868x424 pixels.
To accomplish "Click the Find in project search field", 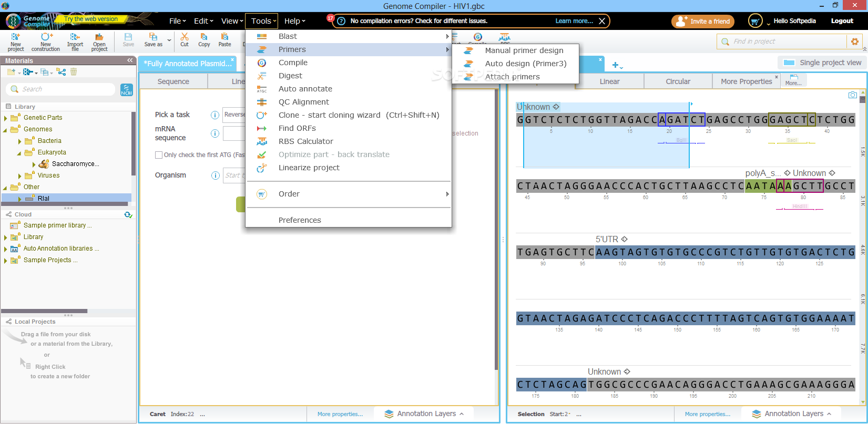I will [782, 42].
